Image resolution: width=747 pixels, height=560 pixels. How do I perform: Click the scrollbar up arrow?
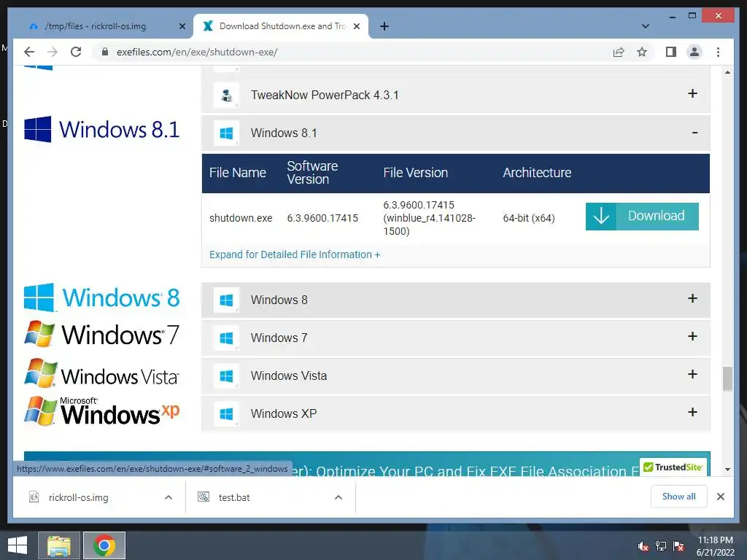(x=727, y=72)
